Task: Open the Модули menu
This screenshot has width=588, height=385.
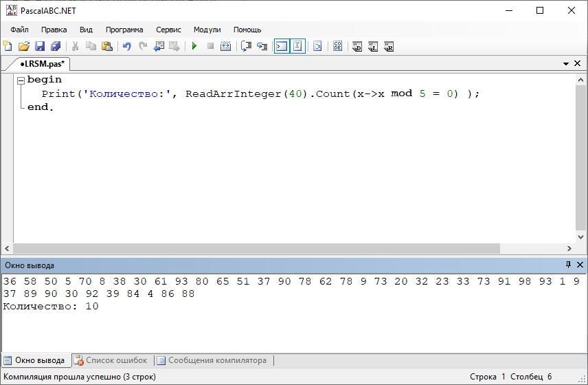Action: pyautogui.click(x=207, y=30)
